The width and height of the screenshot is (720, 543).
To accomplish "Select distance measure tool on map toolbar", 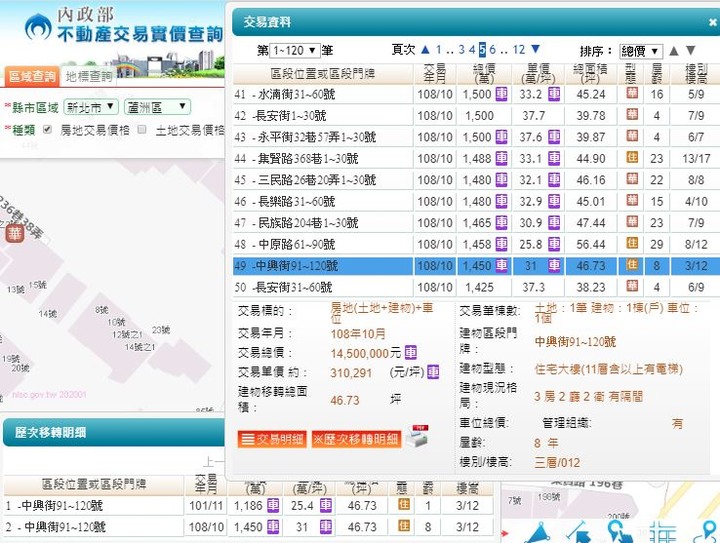I will coord(578,532).
